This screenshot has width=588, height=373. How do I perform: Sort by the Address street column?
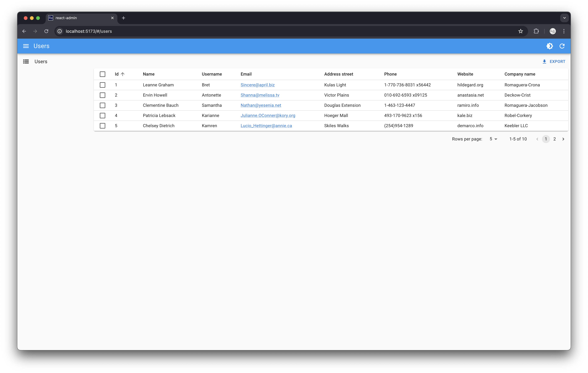click(x=338, y=74)
